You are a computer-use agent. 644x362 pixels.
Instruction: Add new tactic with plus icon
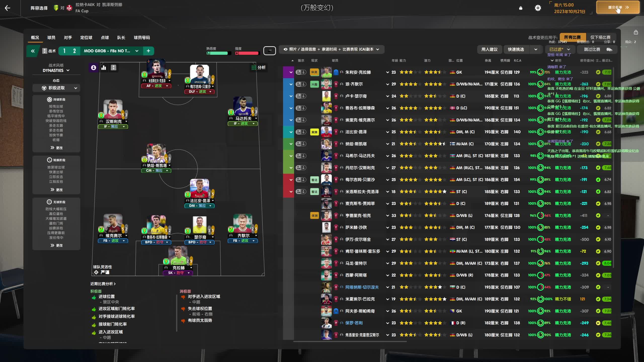tap(148, 51)
